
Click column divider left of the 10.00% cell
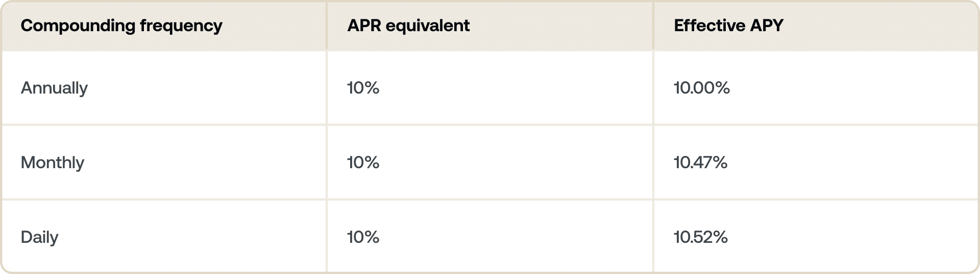[x=653, y=88]
